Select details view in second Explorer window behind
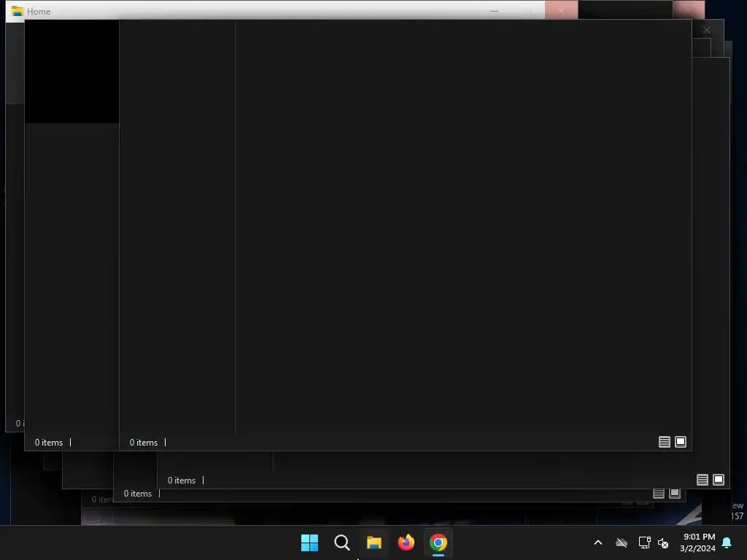Screen dimensions: 747x560 703,480
